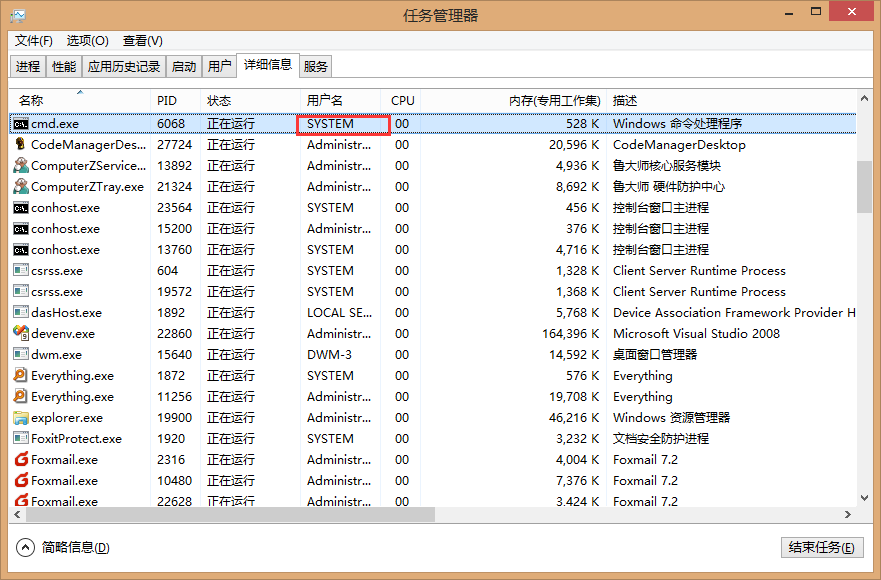The width and height of the screenshot is (881, 580).
Task: Switch to the 进程 tab
Action: click(x=28, y=66)
